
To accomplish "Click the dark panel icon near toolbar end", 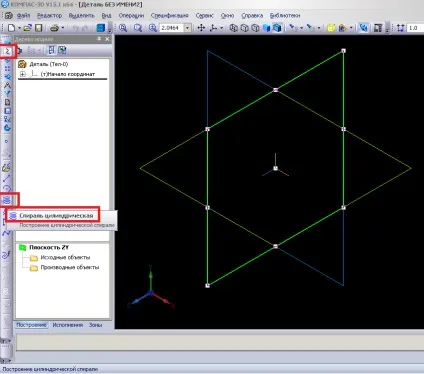I will point(378,28).
